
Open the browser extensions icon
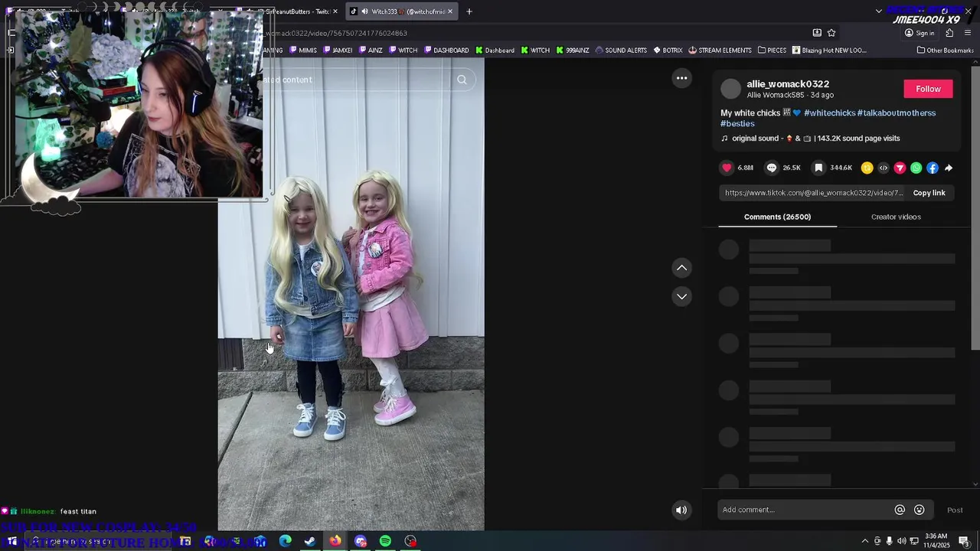(949, 33)
